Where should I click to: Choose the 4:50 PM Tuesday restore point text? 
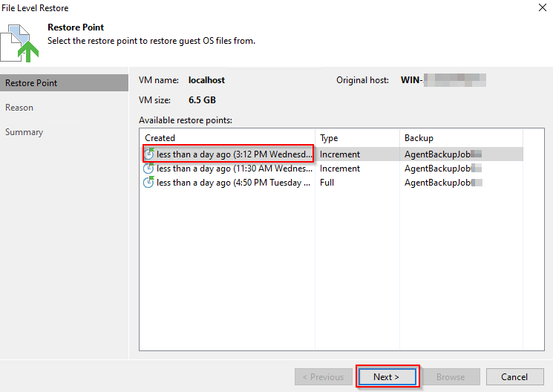coord(234,183)
